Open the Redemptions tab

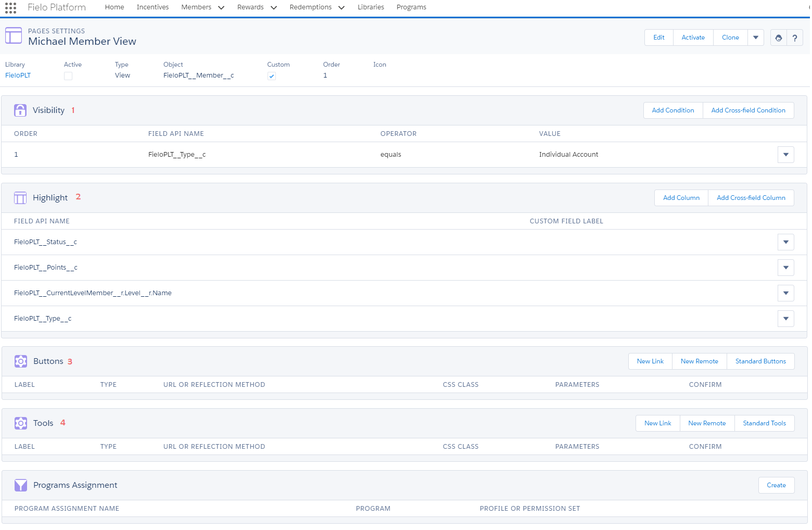click(311, 7)
